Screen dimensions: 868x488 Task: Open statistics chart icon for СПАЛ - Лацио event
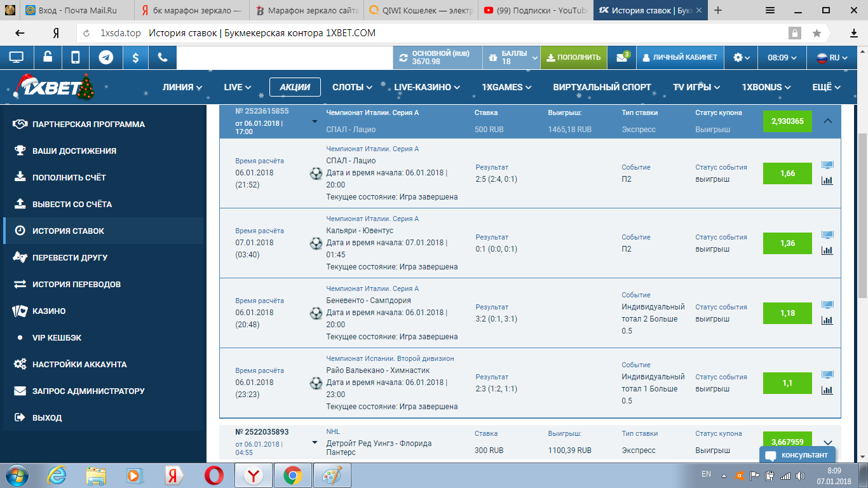tap(827, 180)
